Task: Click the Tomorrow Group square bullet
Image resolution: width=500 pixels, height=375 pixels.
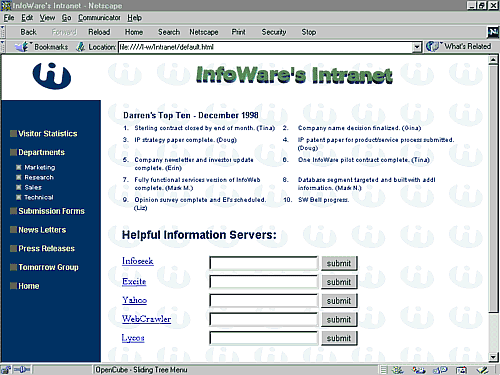Action: tap(13, 267)
